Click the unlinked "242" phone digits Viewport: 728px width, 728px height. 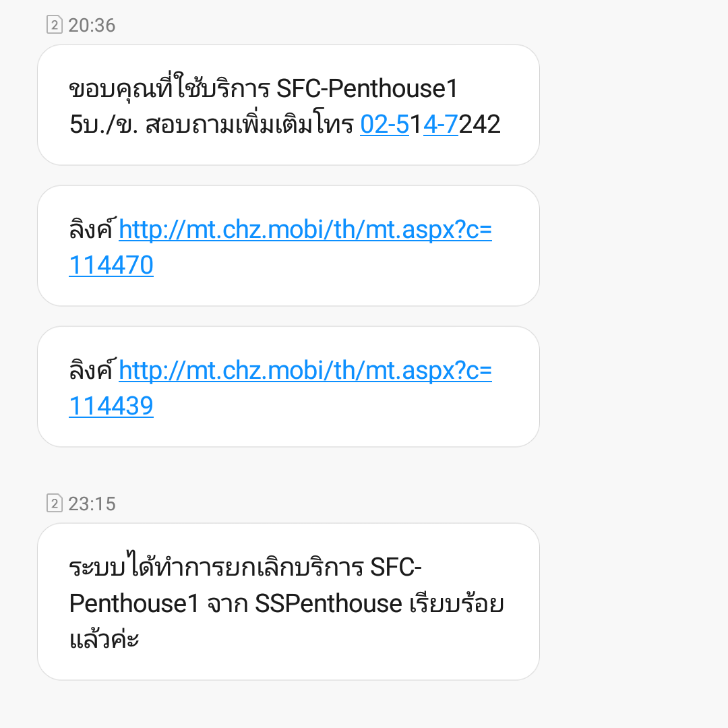(x=480, y=125)
